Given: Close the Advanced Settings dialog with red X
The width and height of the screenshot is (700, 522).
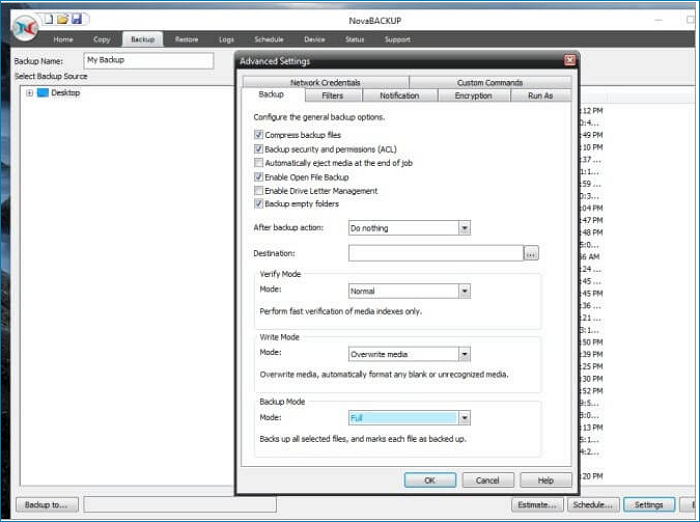Looking at the screenshot, I should [570, 60].
